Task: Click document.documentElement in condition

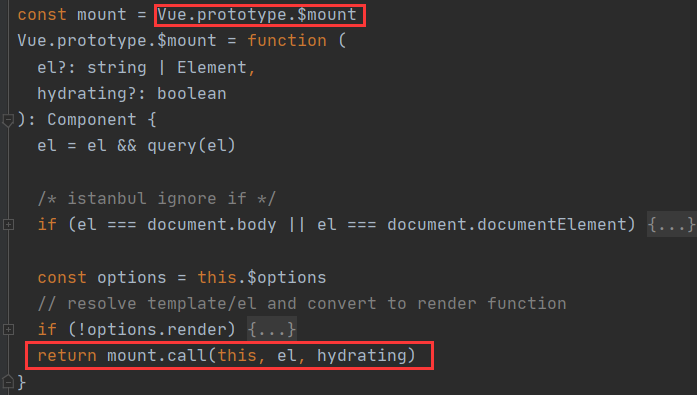Action: coord(507,224)
